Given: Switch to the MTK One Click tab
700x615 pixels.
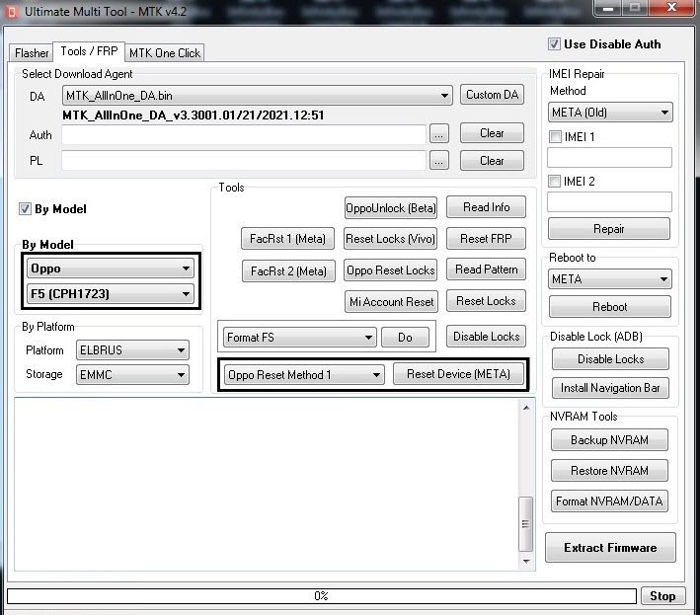Looking at the screenshot, I should [165, 53].
